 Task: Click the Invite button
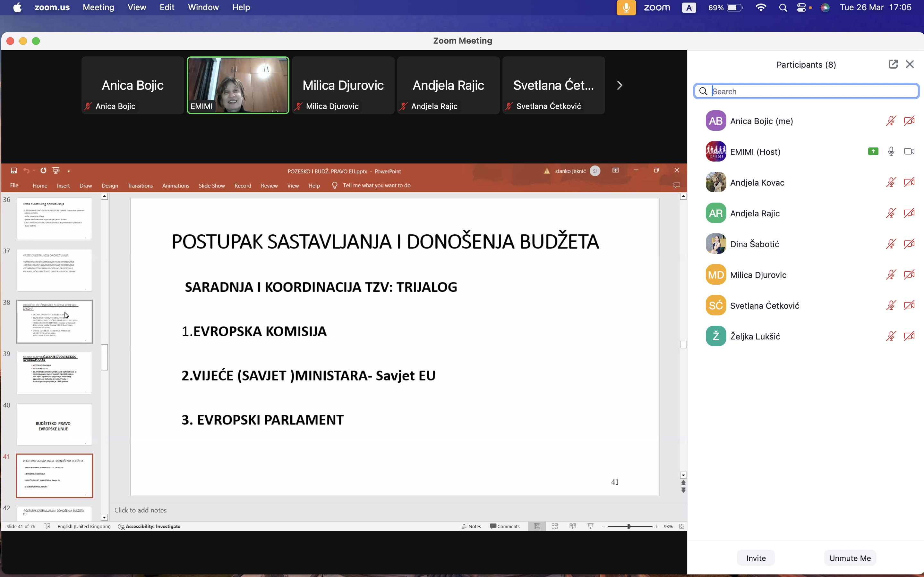(x=756, y=558)
